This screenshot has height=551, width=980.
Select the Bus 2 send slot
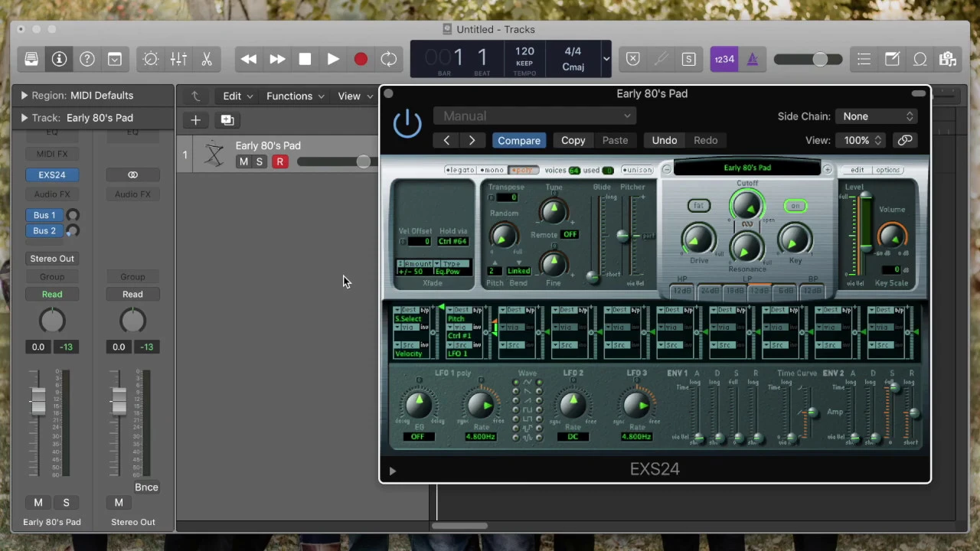tap(44, 230)
